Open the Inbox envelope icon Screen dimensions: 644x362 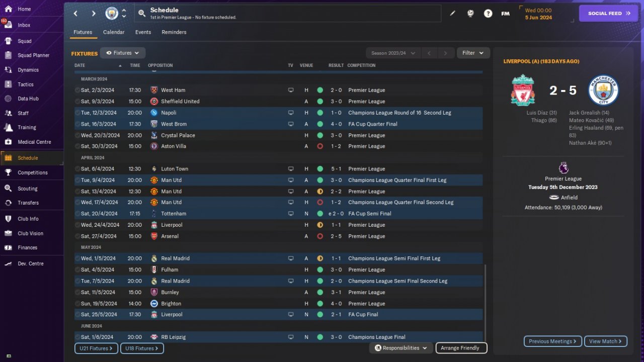[8, 25]
